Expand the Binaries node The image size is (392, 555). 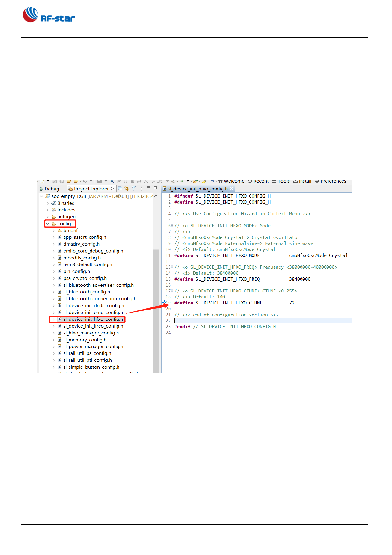click(48, 203)
